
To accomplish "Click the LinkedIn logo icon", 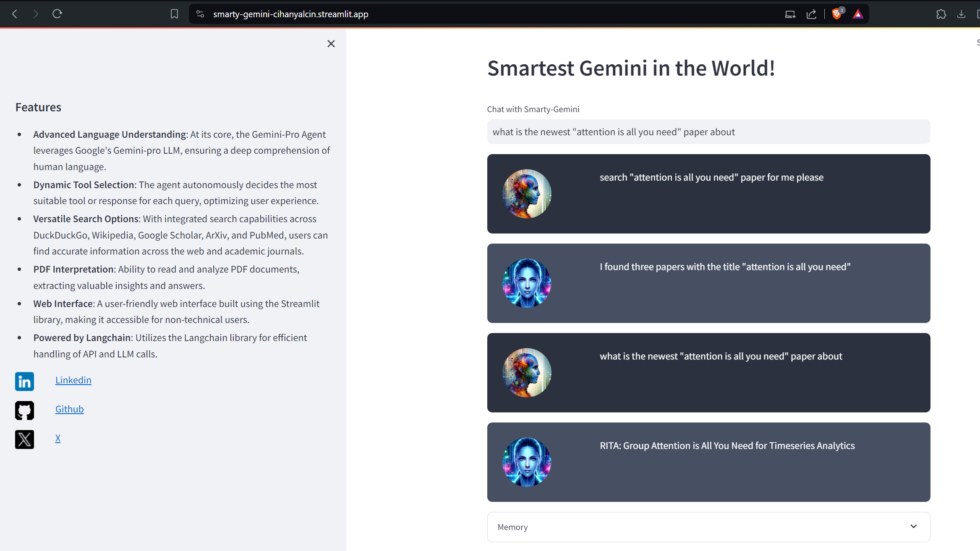I will coord(24,381).
